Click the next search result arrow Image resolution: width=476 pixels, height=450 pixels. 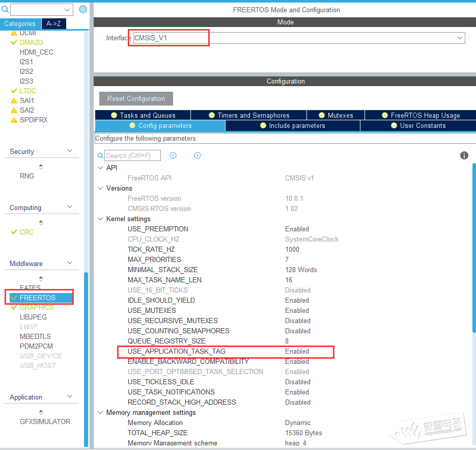click(198, 155)
